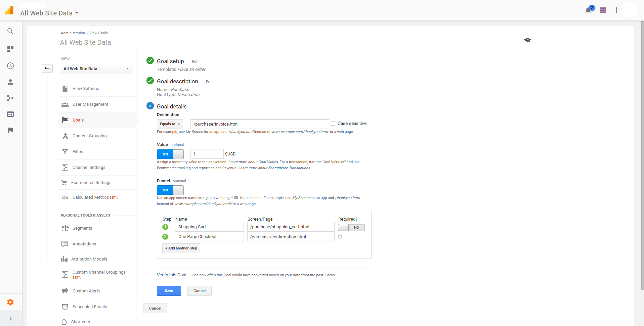Image resolution: width=644 pixels, height=326 pixels.
Task: Open Audience person icon in sidebar
Action: click(10, 82)
